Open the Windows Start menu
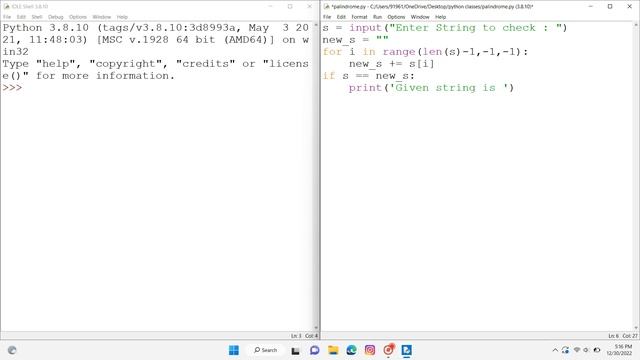 [x=234, y=350]
